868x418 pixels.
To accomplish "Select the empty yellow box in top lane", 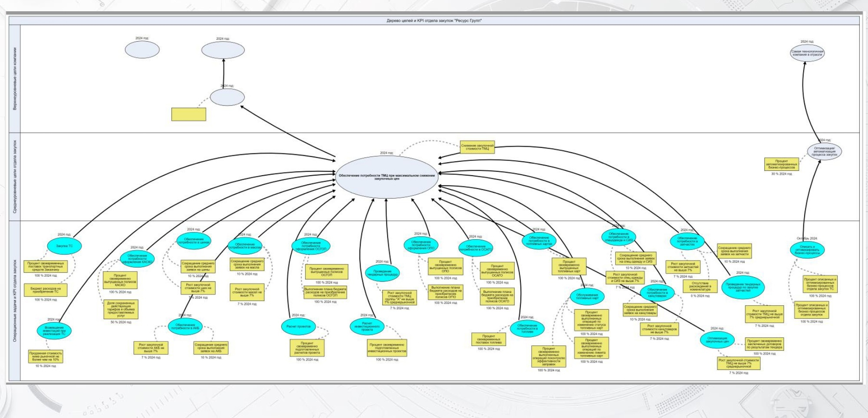I will click(x=188, y=114).
